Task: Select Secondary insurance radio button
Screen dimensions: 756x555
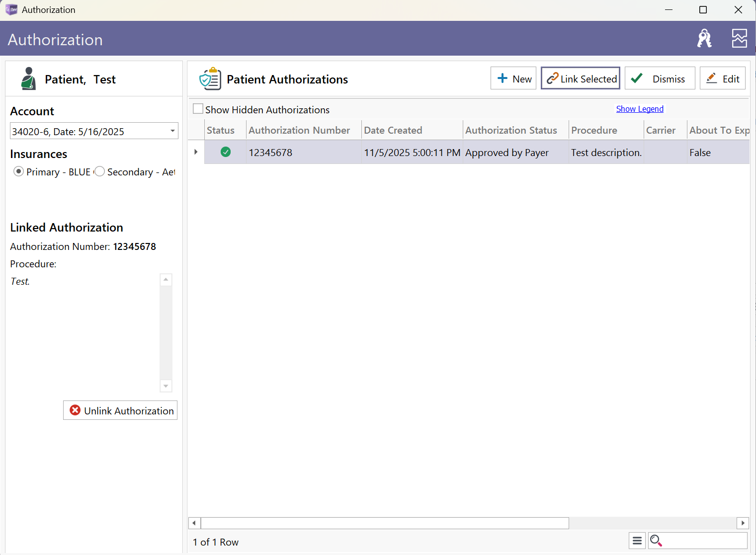Action: point(100,171)
